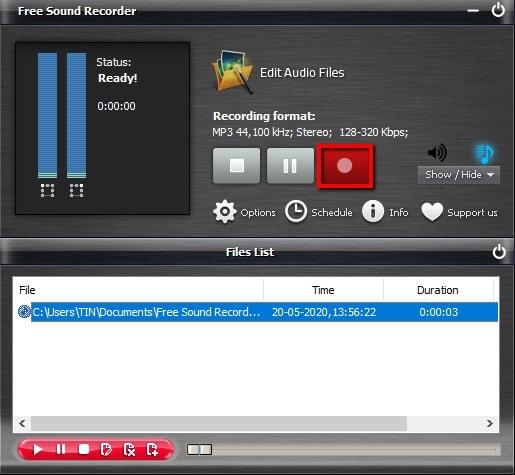Click the right channel indicator below meter
This screenshot has height=475, width=515.
pos(76,190)
